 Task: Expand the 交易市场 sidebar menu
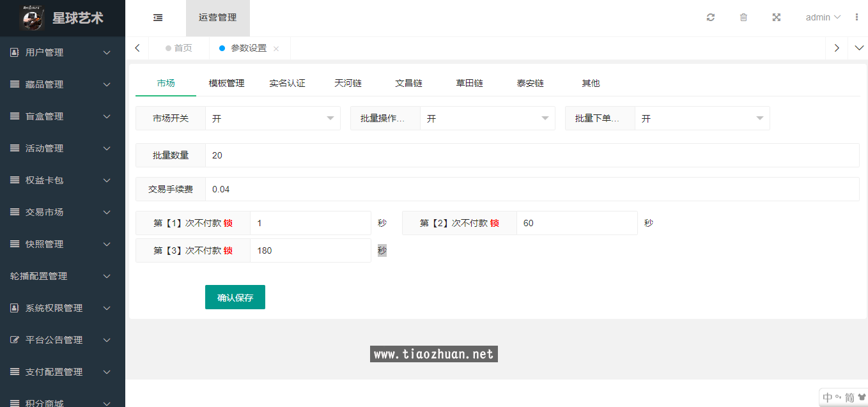pyautogui.click(x=63, y=212)
